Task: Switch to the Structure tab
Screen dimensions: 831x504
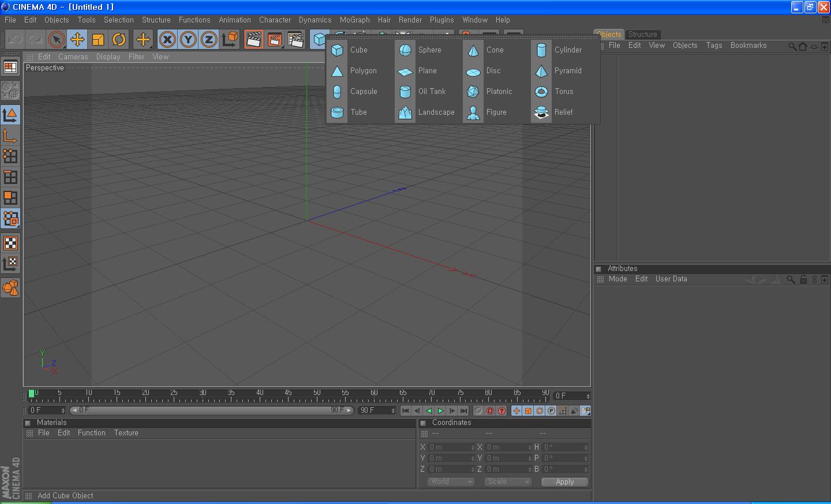Action: (642, 35)
